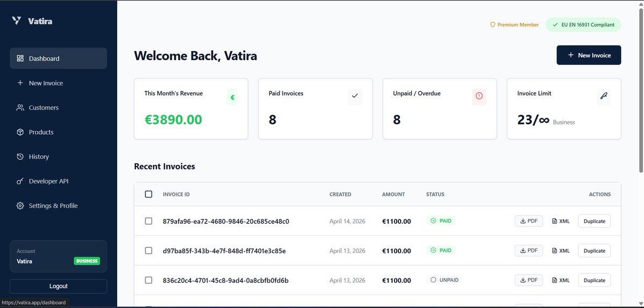Click the Settings & Profile gear icon
The height and width of the screenshot is (308, 644).
[x=20, y=206]
